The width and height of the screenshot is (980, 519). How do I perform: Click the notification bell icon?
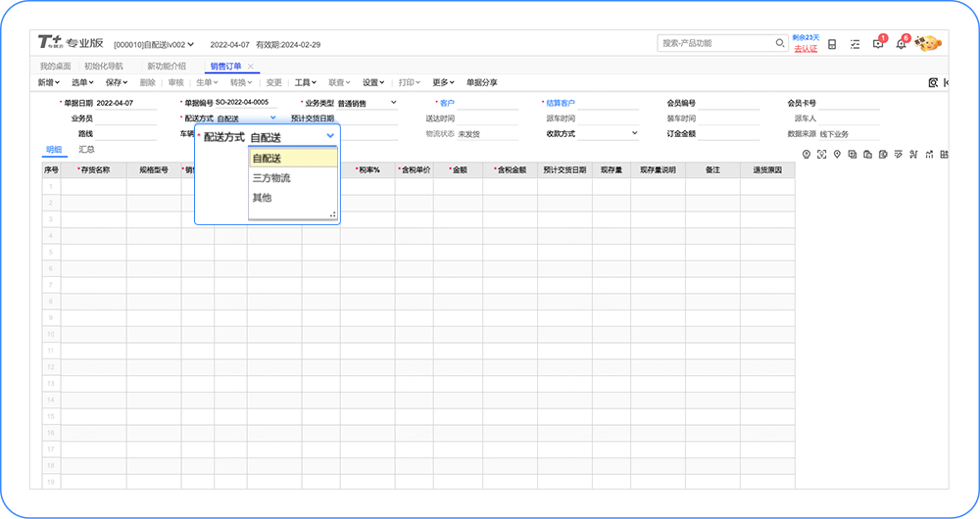tap(901, 44)
